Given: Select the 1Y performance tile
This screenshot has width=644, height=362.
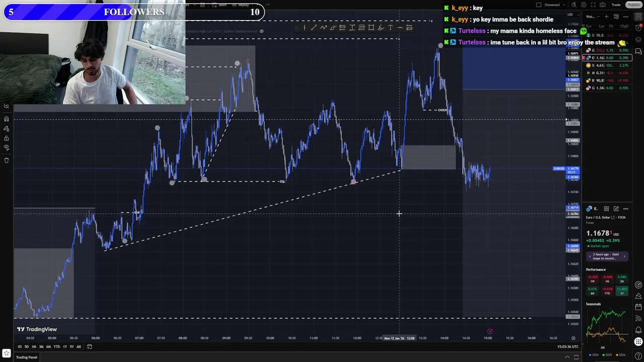Looking at the screenshot, I should tap(622, 291).
